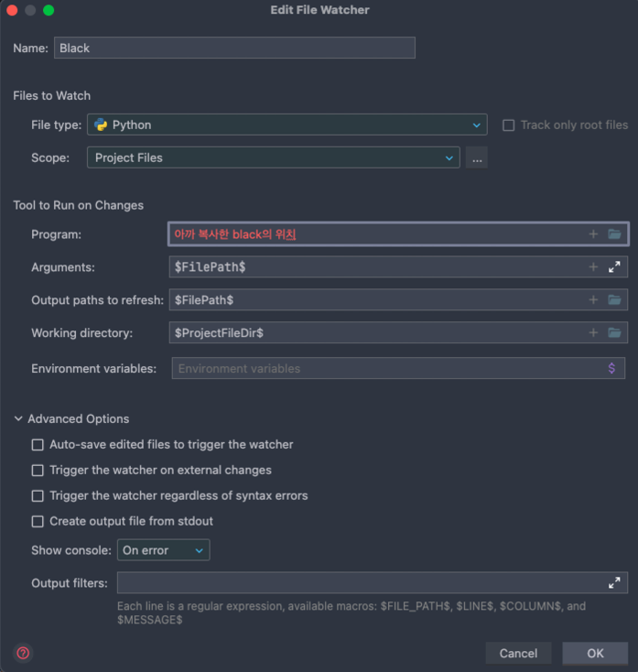Confirm the dialog with OK
Screen dimensions: 638x672
pos(595,653)
